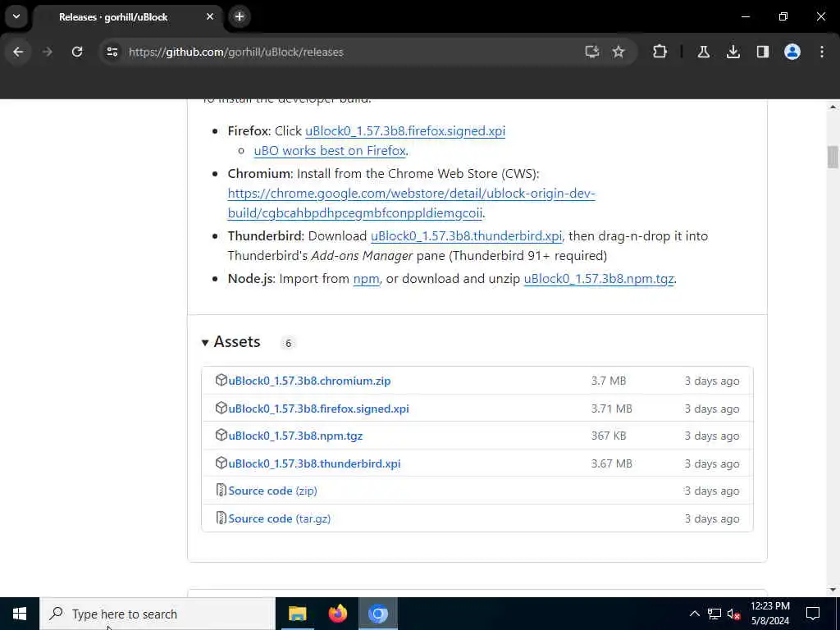Open File Explorer from the taskbar
The height and width of the screenshot is (630, 840).
click(297, 614)
